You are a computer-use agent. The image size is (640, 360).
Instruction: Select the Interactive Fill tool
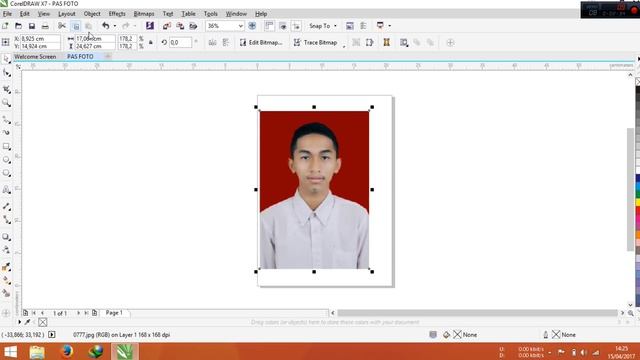point(6,280)
